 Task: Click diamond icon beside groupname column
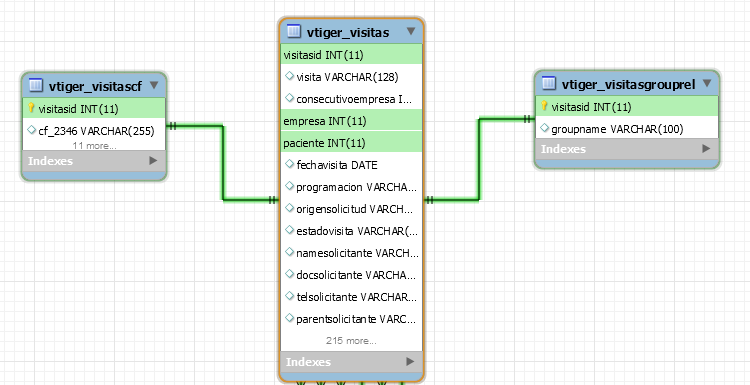[544, 128]
